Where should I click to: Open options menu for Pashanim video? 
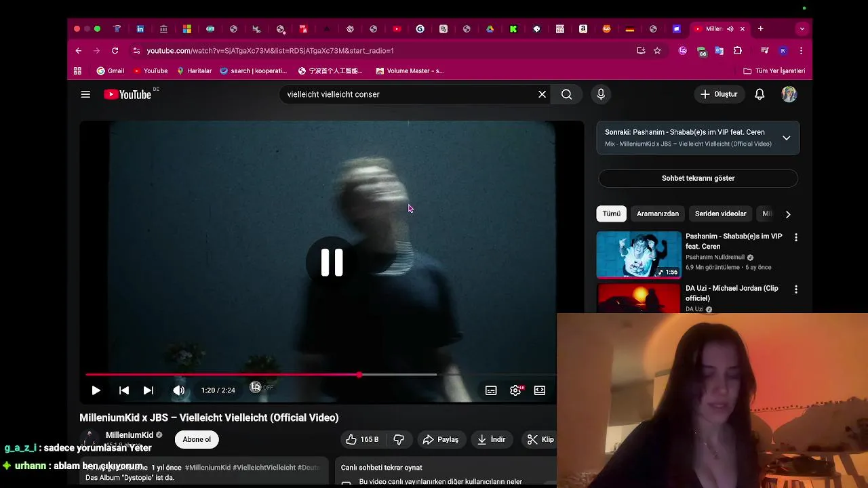(x=796, y=237)
